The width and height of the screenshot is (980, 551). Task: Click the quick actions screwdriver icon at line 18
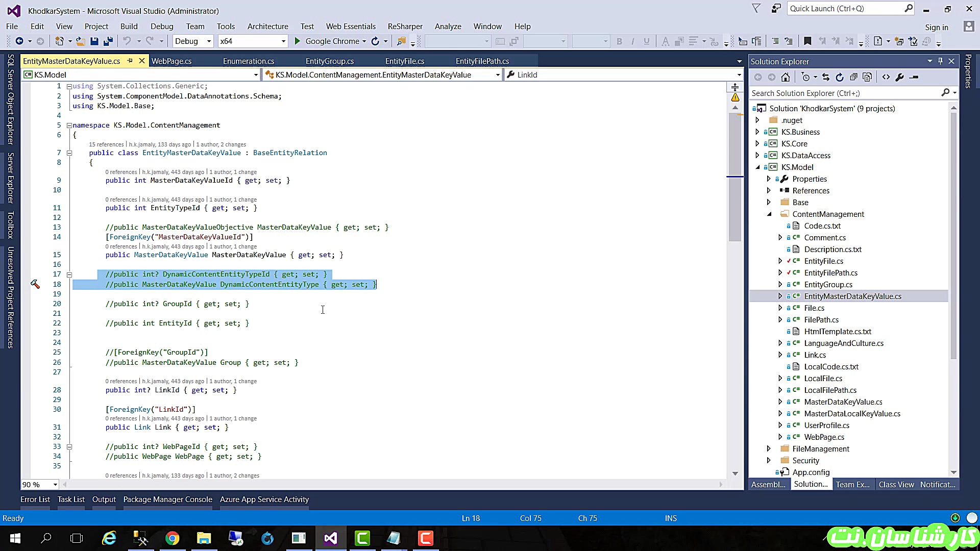coord(35,284)
